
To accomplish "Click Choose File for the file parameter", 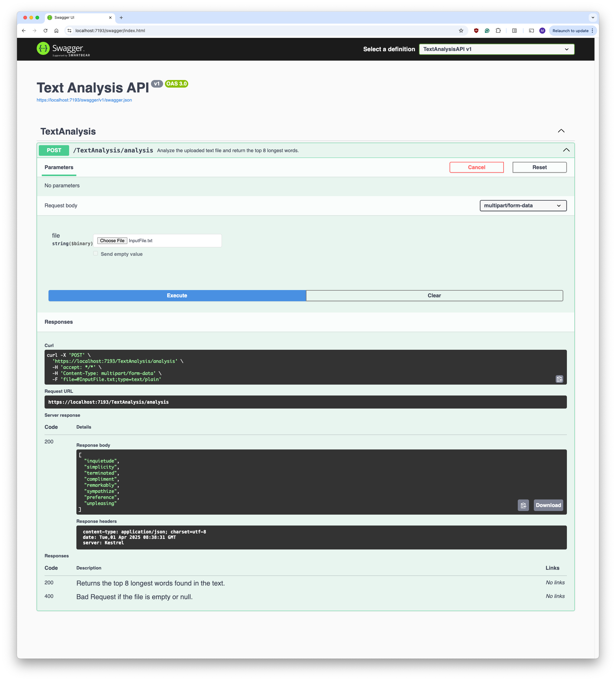I will pos(112,241).
